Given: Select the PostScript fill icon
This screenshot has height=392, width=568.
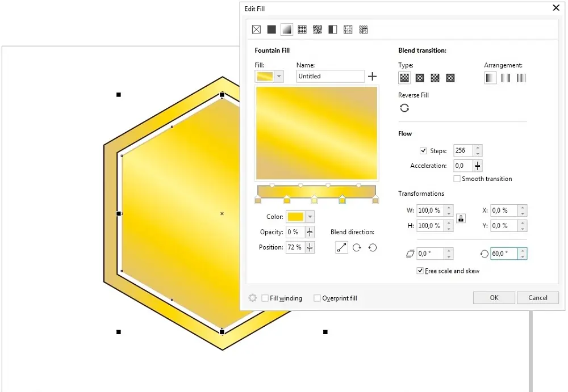Looking at the screenshot, I should point(363,29).
